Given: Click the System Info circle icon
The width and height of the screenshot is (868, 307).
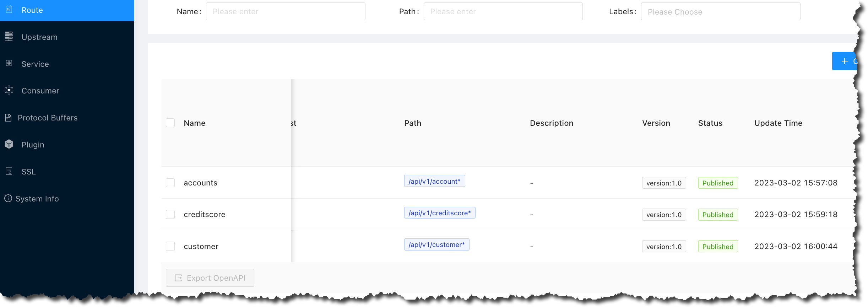Looking at the screenshot, I should click(x=8, y=198).
